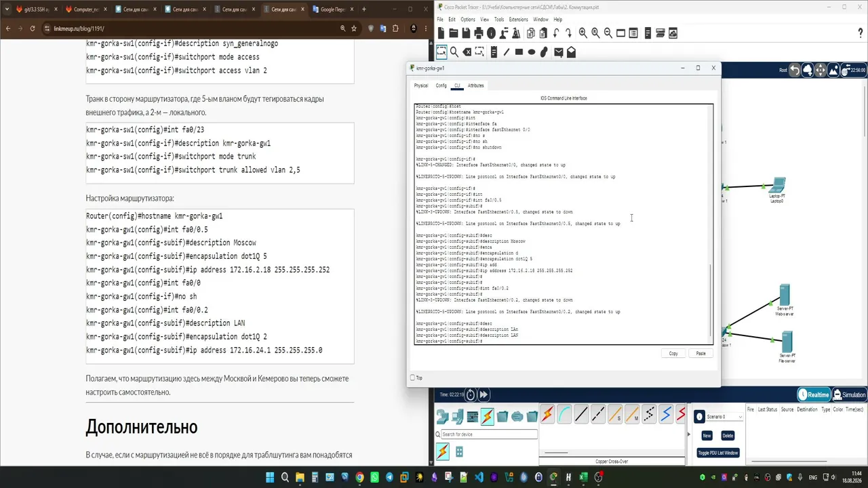Zoom in on the Packet Tracer workspace
The image size is (868, 488).
click(x=583, y=33)
